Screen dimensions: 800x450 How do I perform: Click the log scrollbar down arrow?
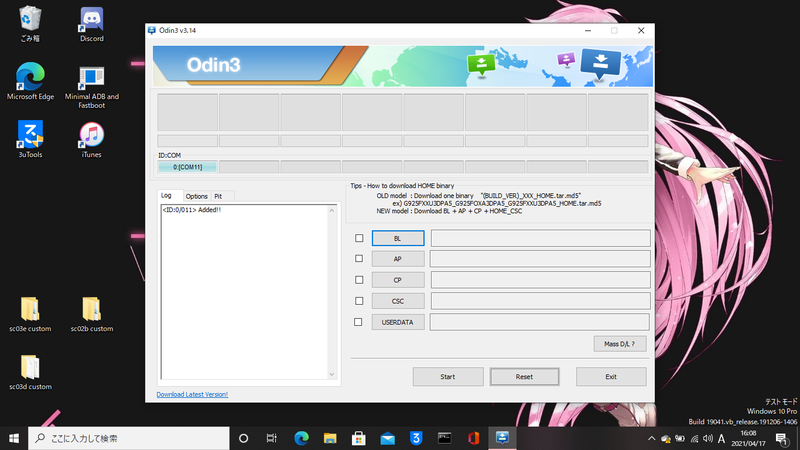coord(332,374)
